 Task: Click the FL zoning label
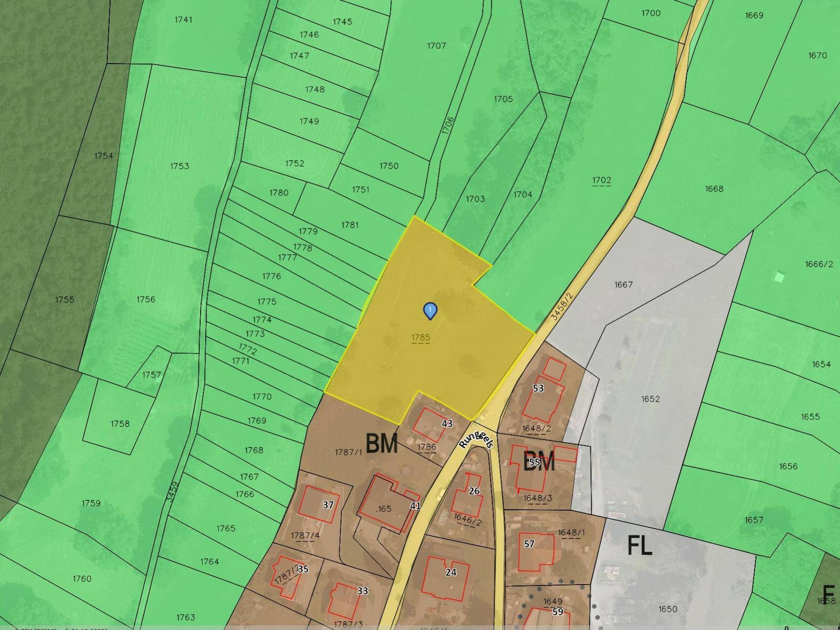[640, 545]
